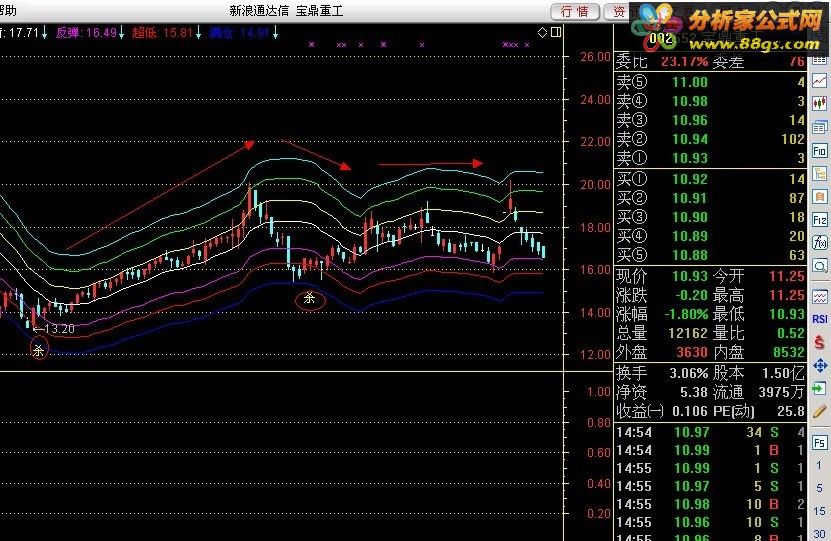
Task: Select the 卖② 10.94 ask row
Action: (x=710, y=139)
